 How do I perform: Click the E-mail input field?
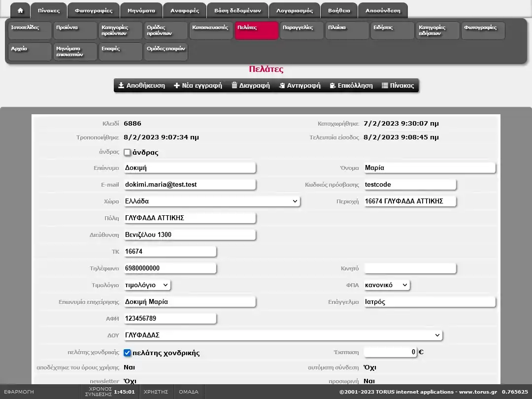click(x=190, y=185)
